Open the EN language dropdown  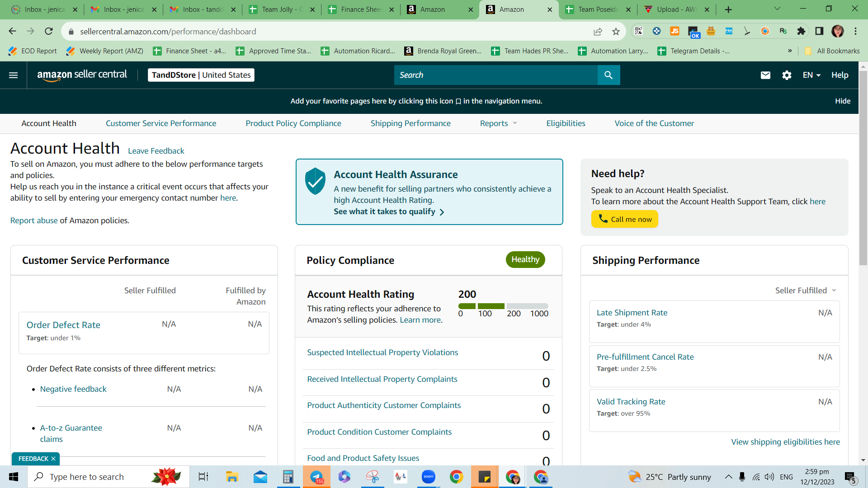811,75
